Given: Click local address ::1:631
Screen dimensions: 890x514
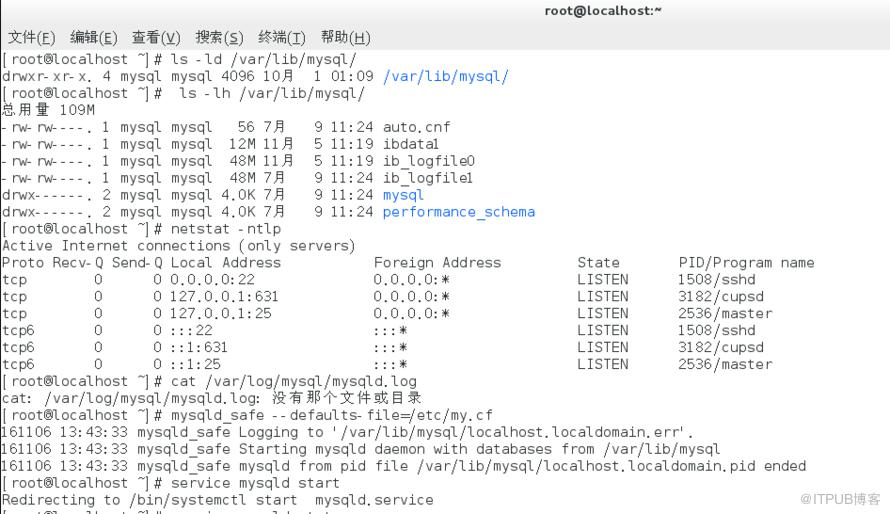Looking at the screenshot, I should [x=199, y=348].
